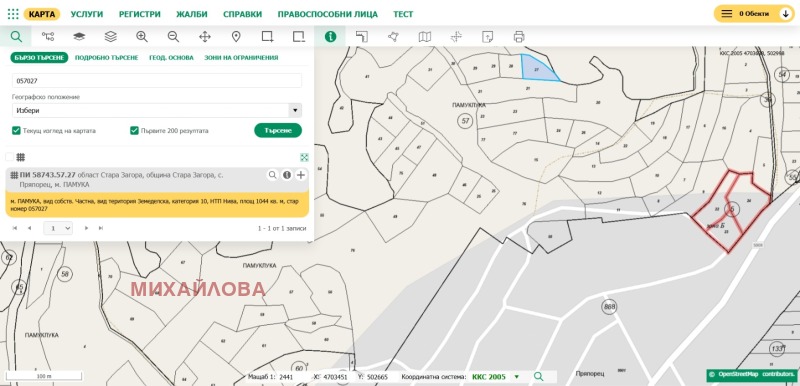Click the '1 - 1 от 1 записи' label
800x386 pixels.
click(282, 228)
